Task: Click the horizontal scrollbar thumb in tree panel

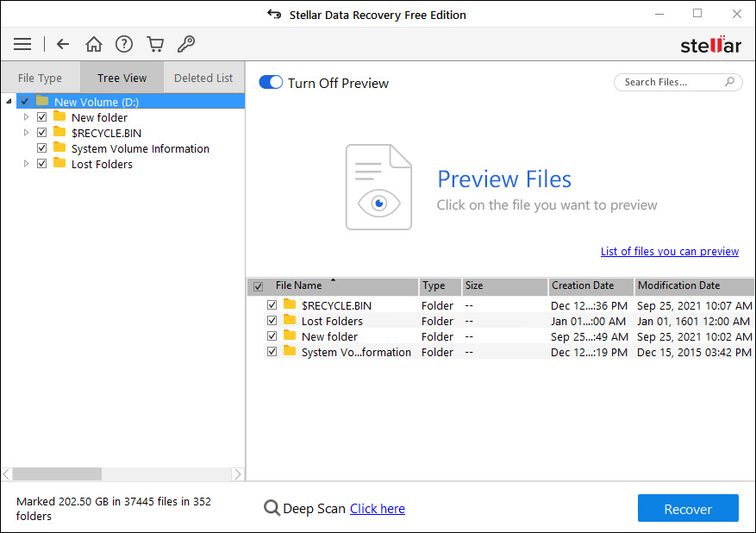Action: (57, 474)
